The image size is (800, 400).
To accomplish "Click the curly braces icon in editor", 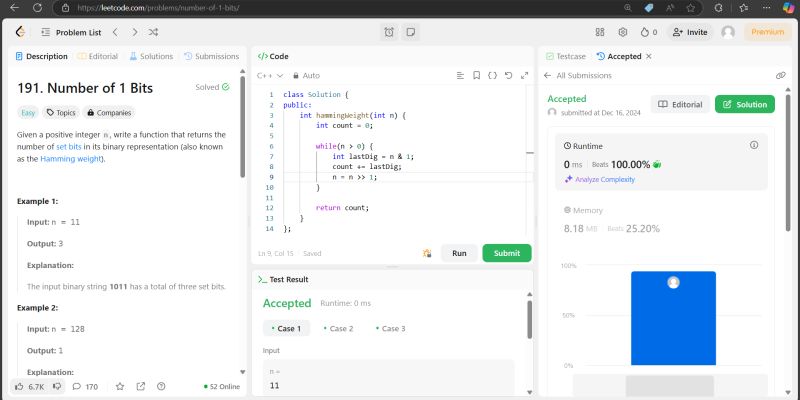I will pos(492,76).
